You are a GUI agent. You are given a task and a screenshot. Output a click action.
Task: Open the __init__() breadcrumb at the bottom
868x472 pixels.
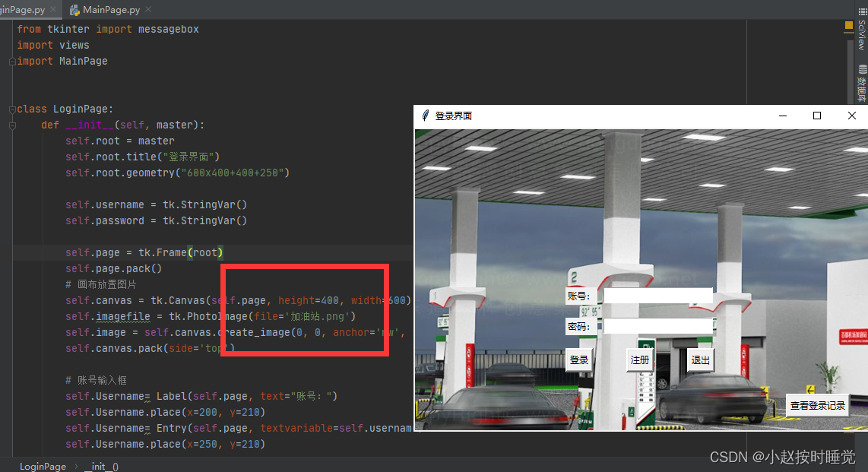pyautogui.click(x=100, y=466)
